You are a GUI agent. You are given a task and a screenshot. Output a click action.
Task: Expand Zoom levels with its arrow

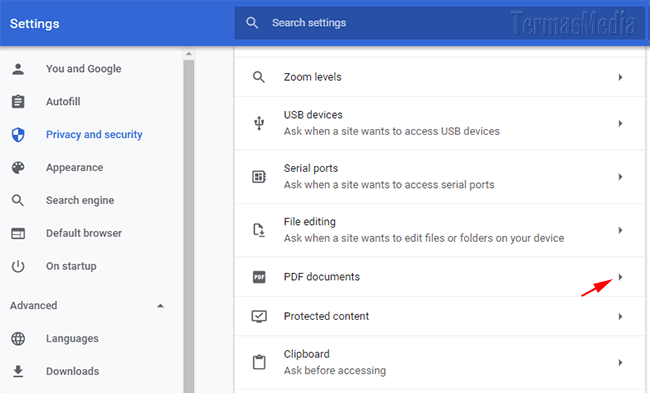coord(620,77)
